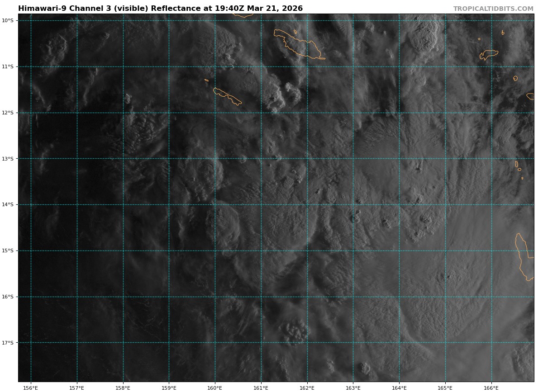Click the TROPICALTIDBITS.COM watermark text

point(493,9)
